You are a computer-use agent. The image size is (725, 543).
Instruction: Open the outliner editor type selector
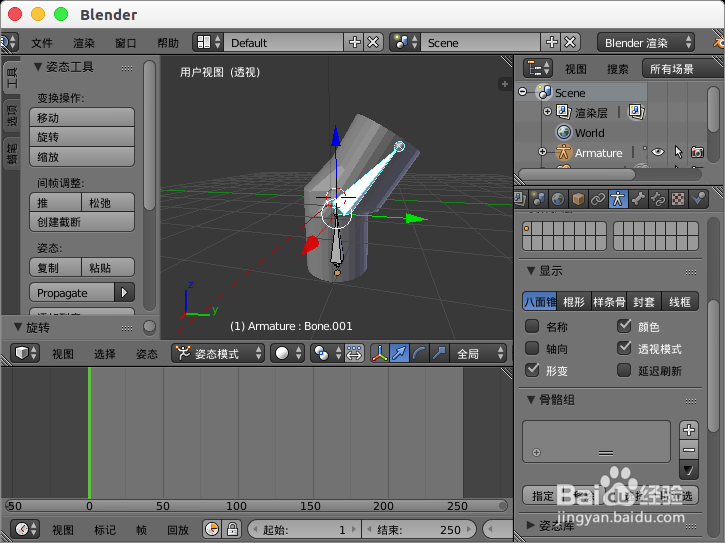pyautogui.click(x=538, y=68)
